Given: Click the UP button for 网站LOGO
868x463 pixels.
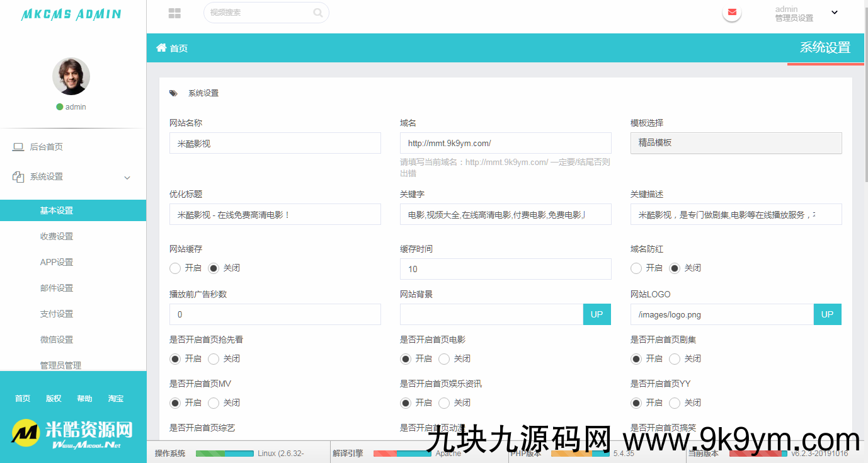Looking at the screenshot, I should 827,314.
